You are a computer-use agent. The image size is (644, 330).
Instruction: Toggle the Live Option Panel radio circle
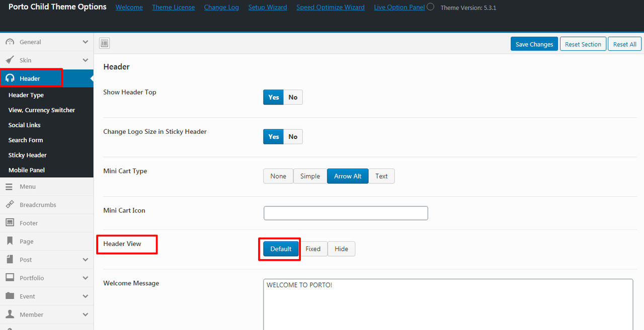click(430, 7)
